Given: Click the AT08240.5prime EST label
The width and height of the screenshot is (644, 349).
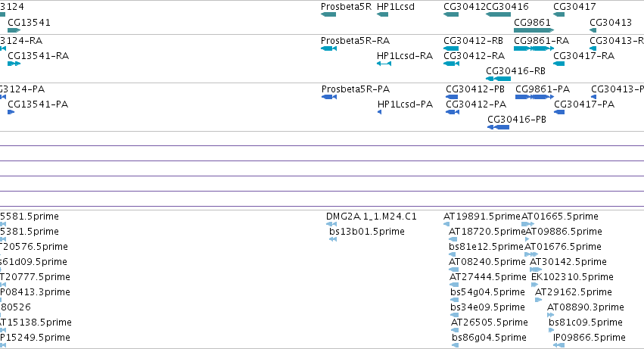Looking at the screenshot, I should [487, 262].
